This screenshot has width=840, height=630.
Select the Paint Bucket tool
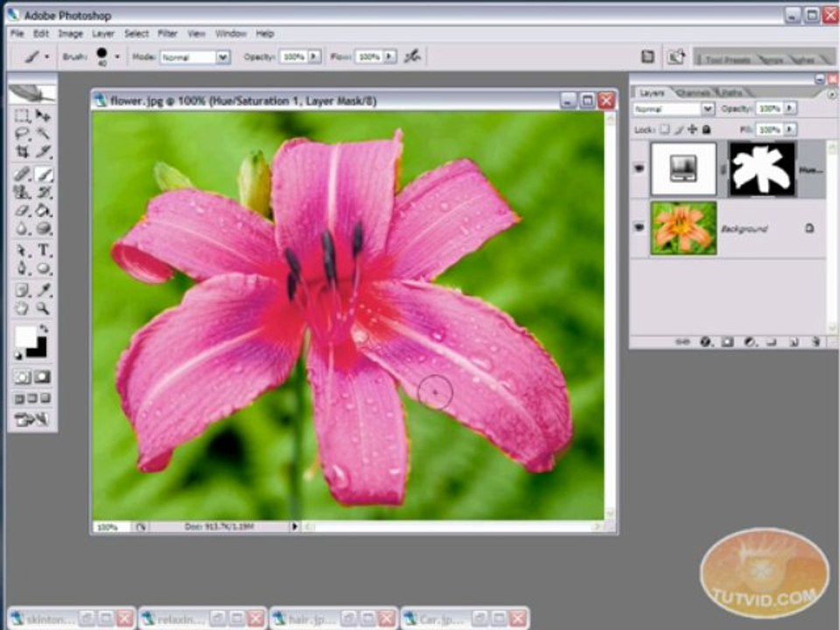[43, 210]
